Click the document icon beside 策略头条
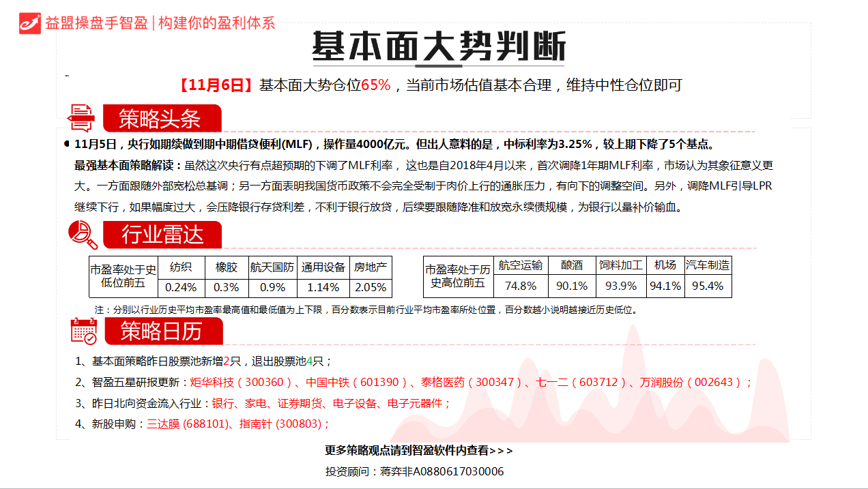 point(81,118)
